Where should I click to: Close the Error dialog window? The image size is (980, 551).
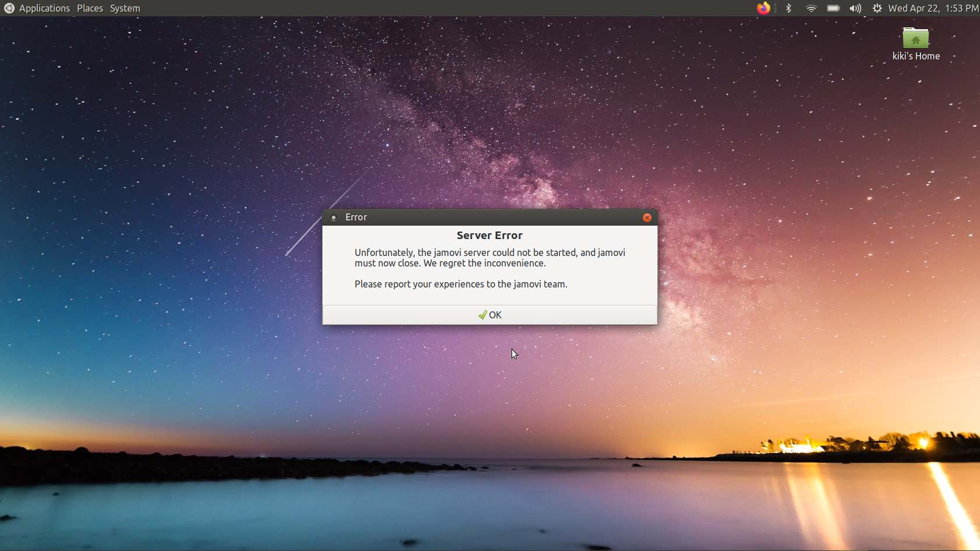[647, 217]
